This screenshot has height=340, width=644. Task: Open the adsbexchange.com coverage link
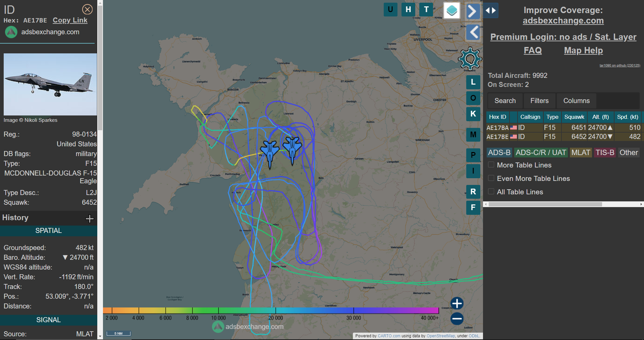[x=563, y=21]
